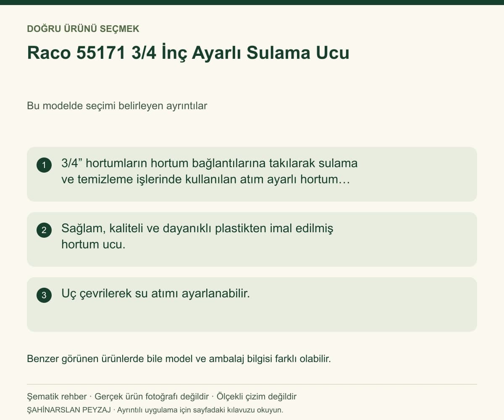
Task: Click the footer text 'Şematik rehber'
Action: (x=57, y=396)
